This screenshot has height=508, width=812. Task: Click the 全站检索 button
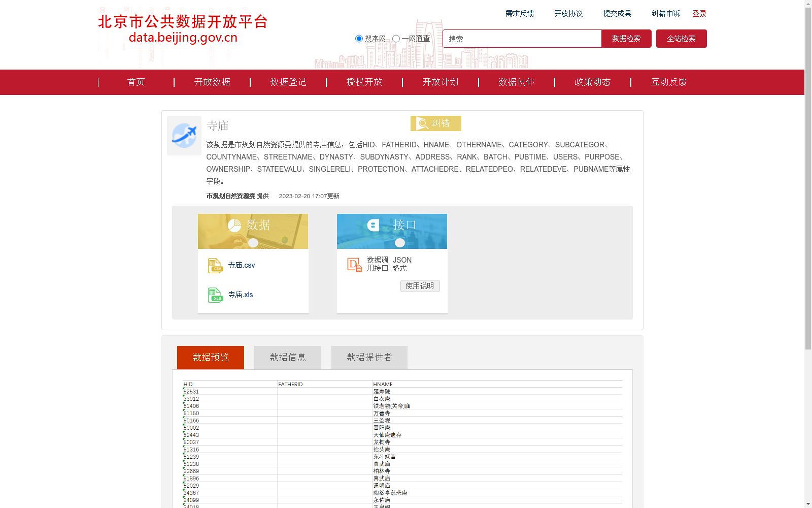pyautogui.click(x=681, y=39)
